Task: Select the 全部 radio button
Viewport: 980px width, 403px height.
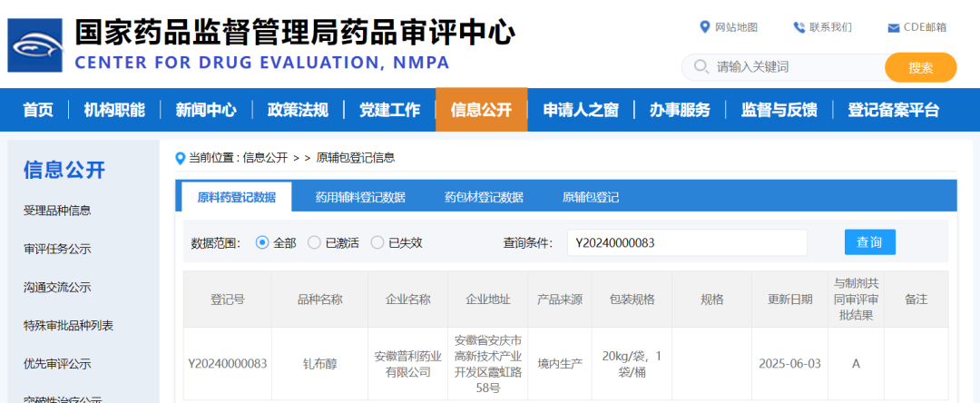Action: click(x=262, y=242)
